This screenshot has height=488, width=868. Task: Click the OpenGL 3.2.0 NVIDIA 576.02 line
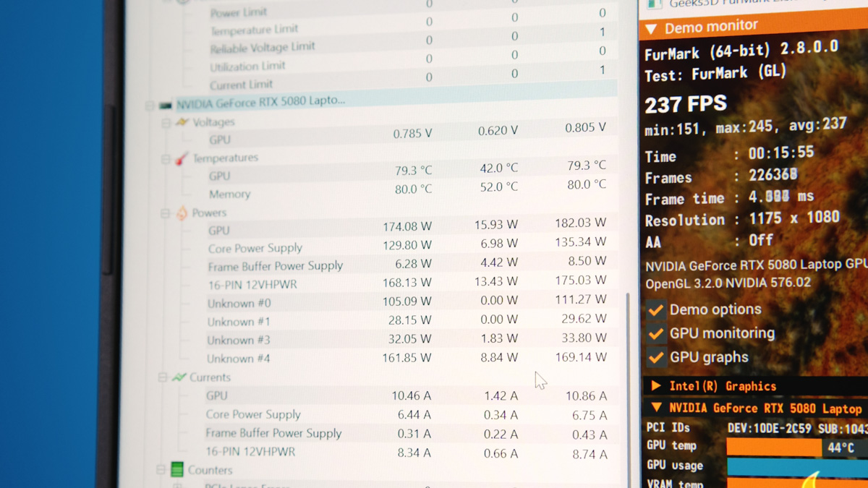(x=728, y=283)
